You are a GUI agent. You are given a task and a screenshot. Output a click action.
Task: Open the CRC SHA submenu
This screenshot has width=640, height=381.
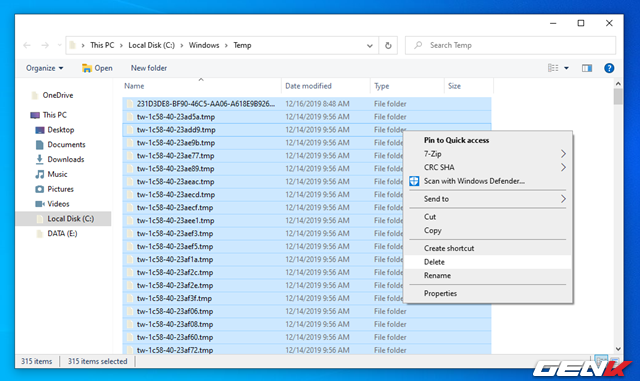(x=488, y=167)
